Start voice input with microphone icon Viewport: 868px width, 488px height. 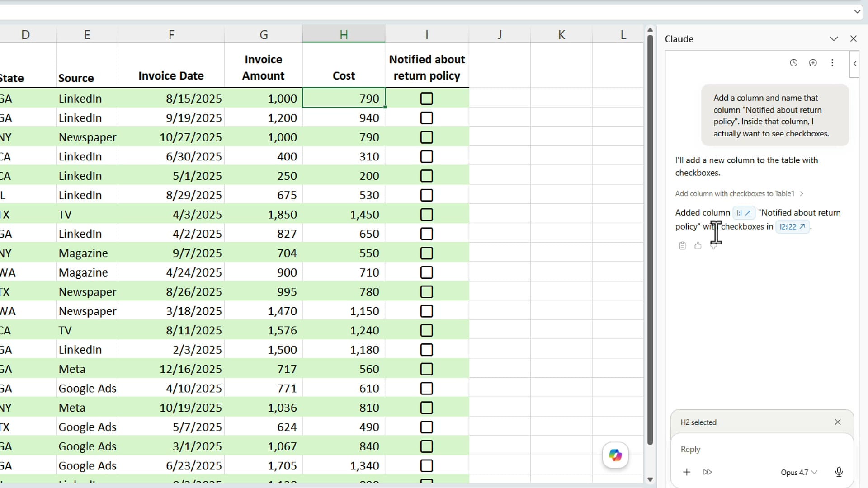coord(839,472)
